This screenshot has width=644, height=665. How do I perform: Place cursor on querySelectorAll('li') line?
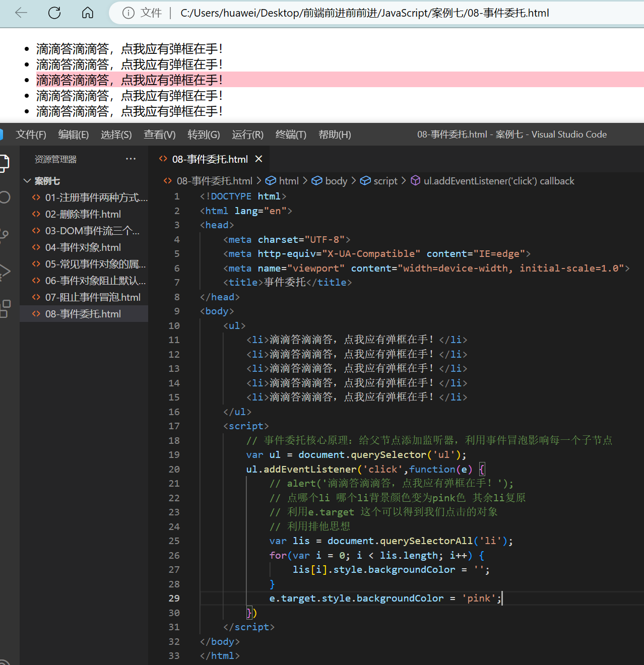tap(391, 541)
